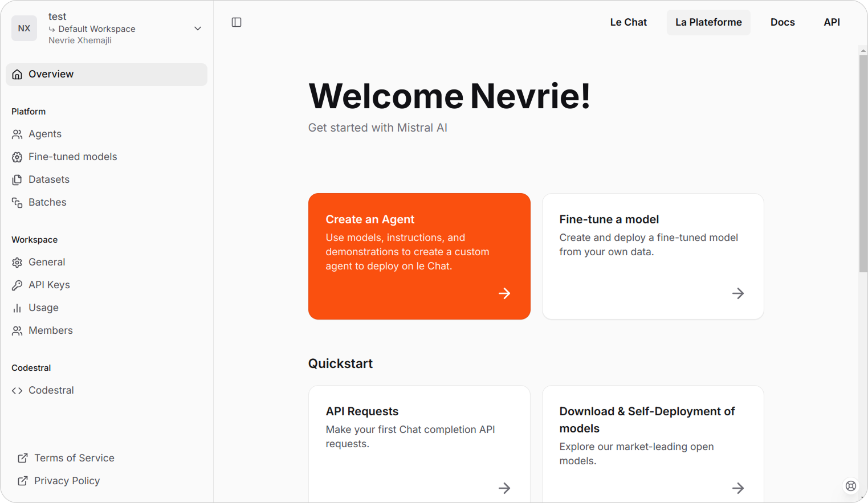Click the arrow on API Requests card
This screenshot has width=868, height=503.
pyautogui.click(x=504, y=488)
